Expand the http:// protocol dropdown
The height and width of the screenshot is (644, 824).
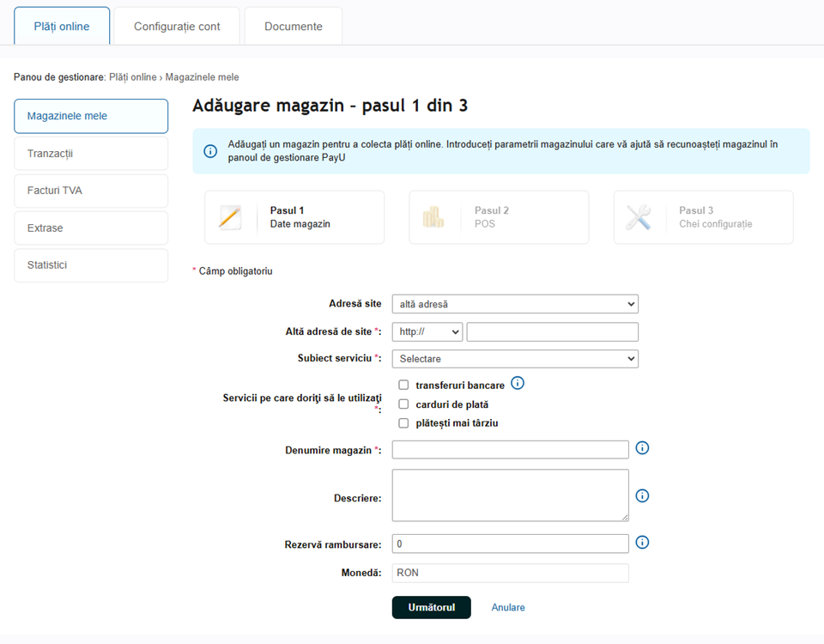coord(427,331)
